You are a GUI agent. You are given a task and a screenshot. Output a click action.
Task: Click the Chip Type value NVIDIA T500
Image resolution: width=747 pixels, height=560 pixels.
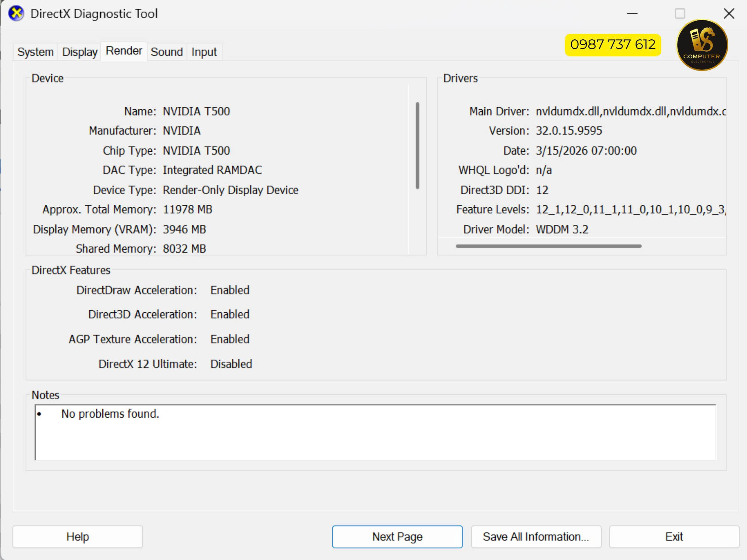tap(196, 150)
